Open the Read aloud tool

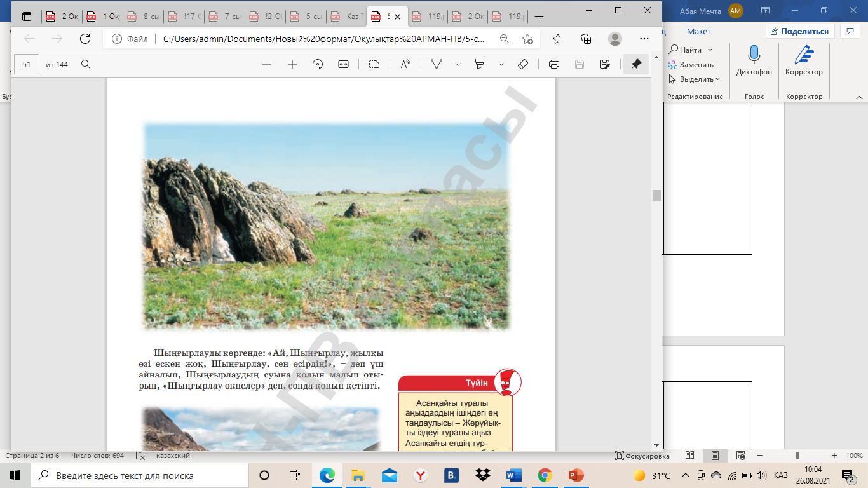click(x=405, y=64)
